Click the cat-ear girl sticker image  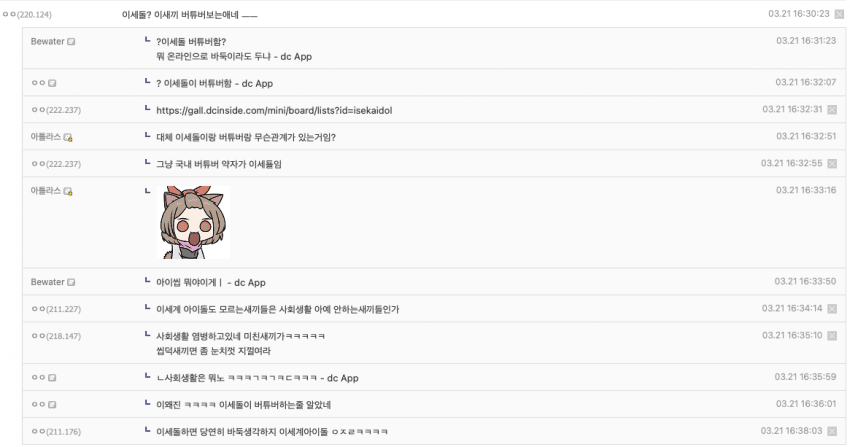click(194, 222)
